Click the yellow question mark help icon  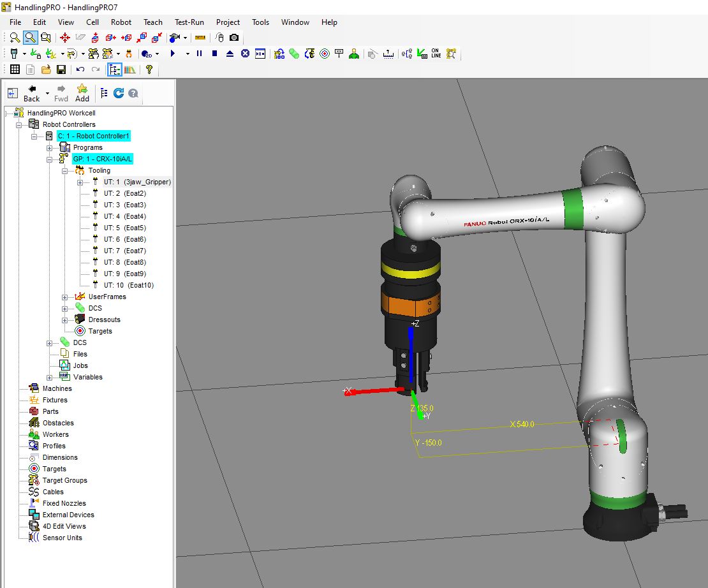(x=149, y=69)
